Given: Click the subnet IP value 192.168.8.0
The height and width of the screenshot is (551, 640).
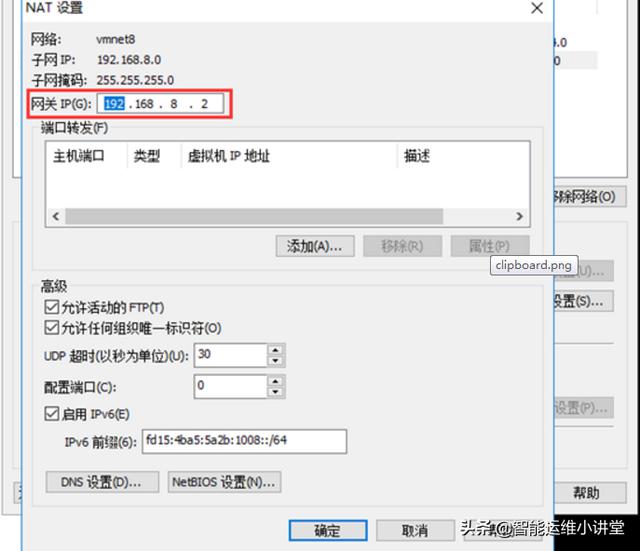Looking at the screenshot, I should (129, 60).
